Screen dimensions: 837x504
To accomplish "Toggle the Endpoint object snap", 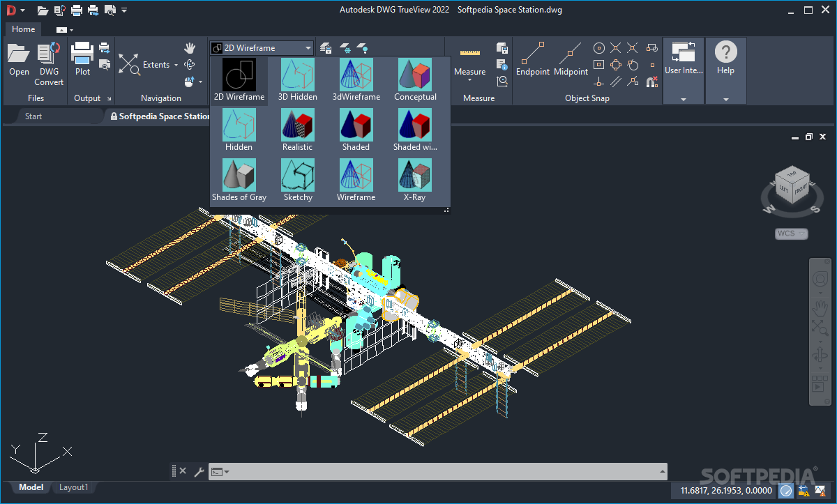I will tap(533, 59).
